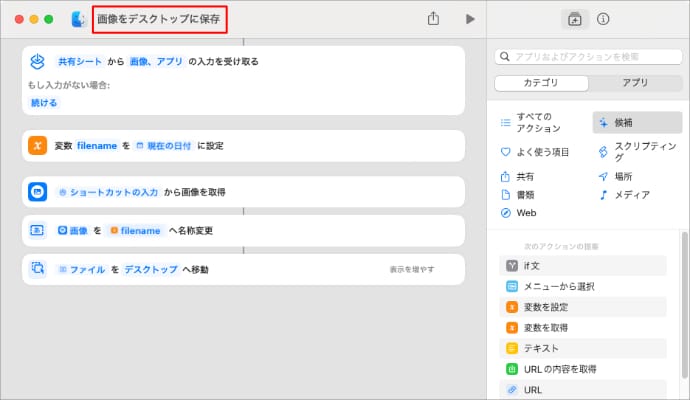Click the 現在の日付 variable token

pos(164,145)
